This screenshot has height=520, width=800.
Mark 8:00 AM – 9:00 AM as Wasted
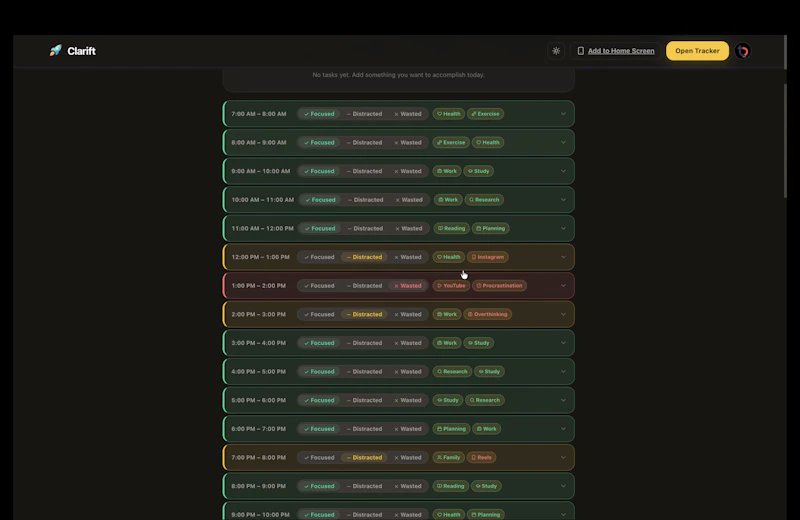pyautogui.click(x=408, y=142)
